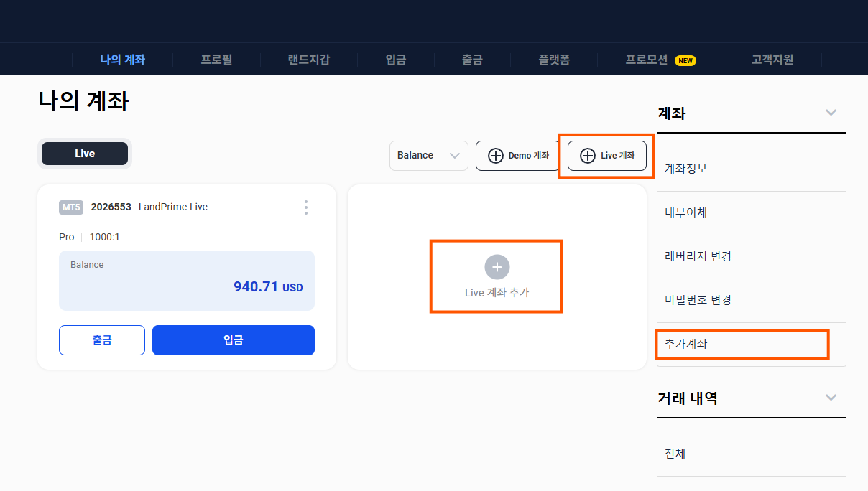
Task: Open the kebab menu on account 2026553
Action: pos(306,207)
